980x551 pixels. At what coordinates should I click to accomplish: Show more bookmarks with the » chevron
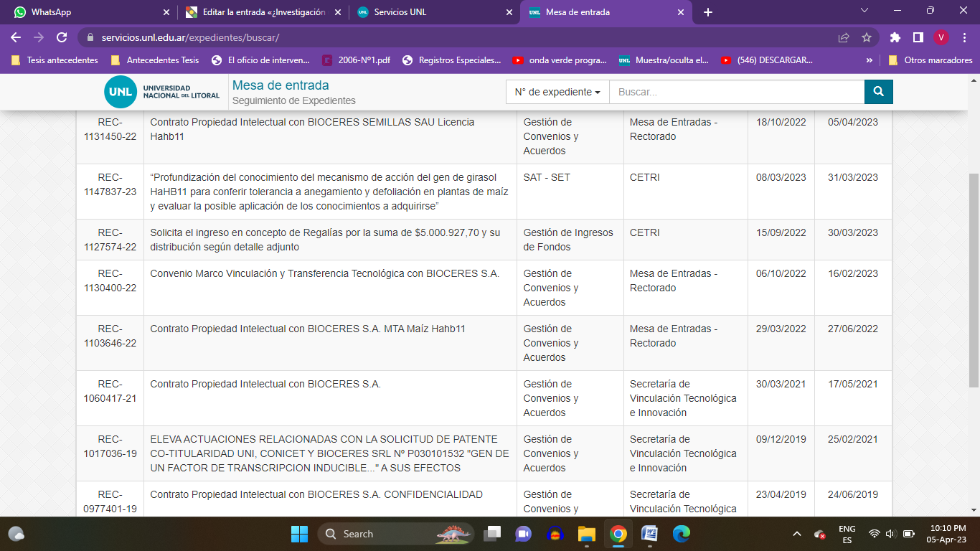870,60
